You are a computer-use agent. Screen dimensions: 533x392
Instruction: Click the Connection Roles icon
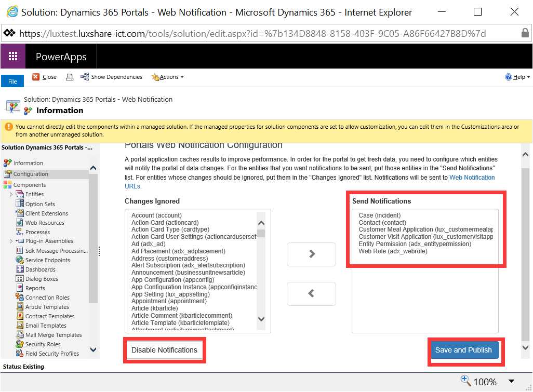pos(20,297)
